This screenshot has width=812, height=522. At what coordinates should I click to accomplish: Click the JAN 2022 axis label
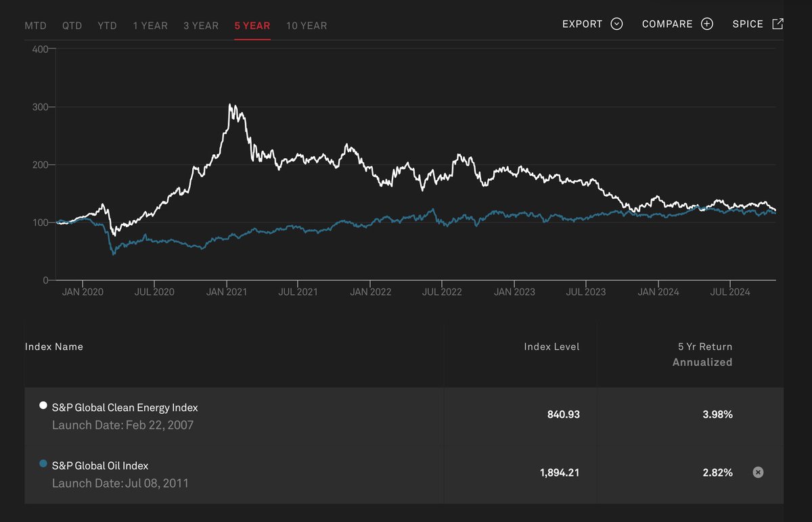[371, 292]
